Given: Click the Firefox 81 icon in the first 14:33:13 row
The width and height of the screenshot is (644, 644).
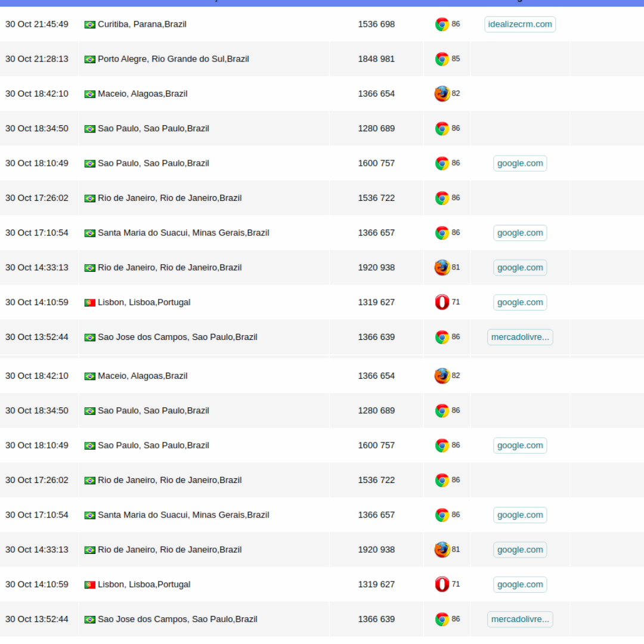Looking at the screenshot, I should tap(442, 268).
